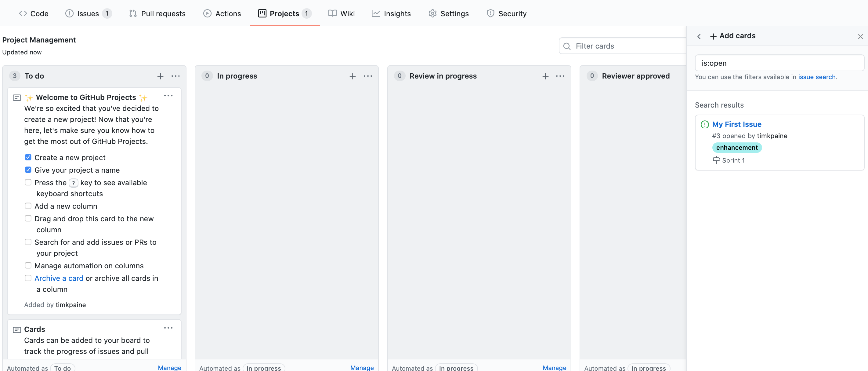Open Welcome to GitHub Projects card menu
Screen dimensions: 868x371
[168, 96]
